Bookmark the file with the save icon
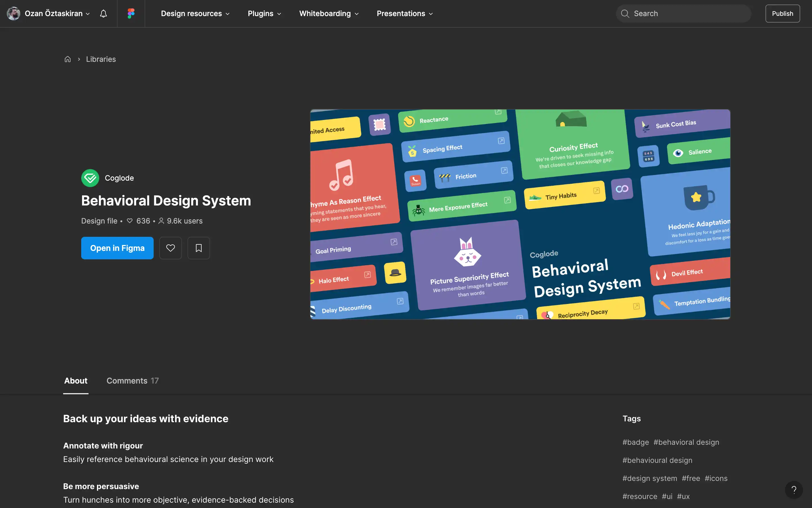This screenshot has height=508, width=812. click(x=199, y=248)
